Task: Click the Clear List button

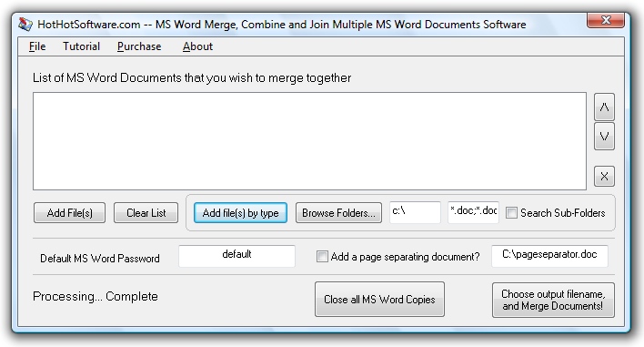Action: (x=146, y=212)
